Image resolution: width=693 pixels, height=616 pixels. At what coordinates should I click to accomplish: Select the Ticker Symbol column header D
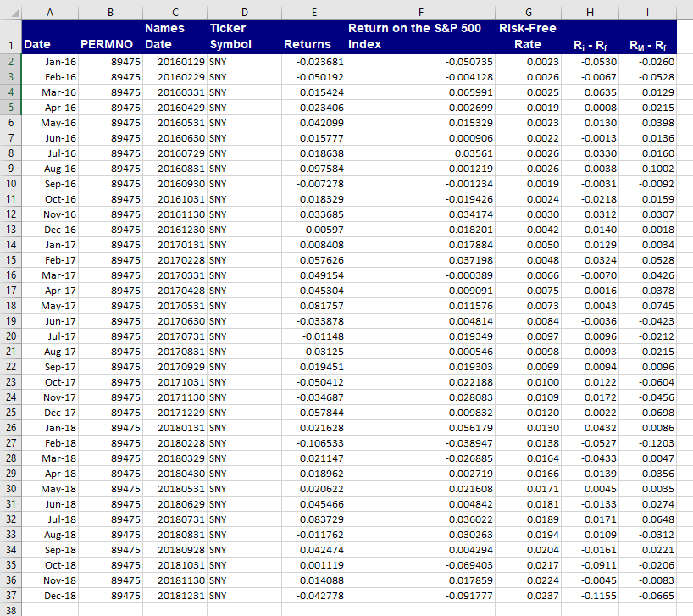(244, 12)
